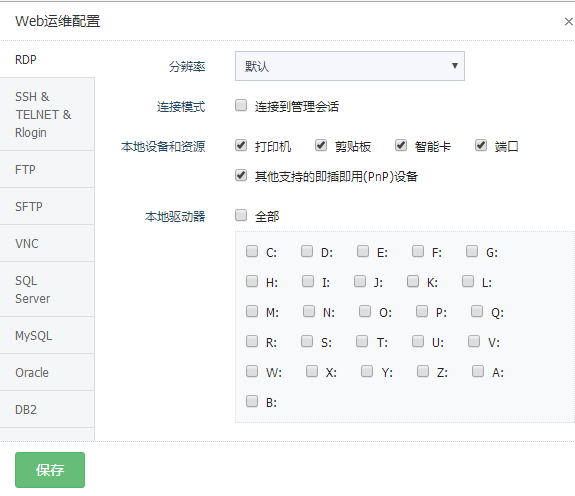Switch to the MySQL tab
575x496 pixels.
pyautogui.click(x=47, y=335)
